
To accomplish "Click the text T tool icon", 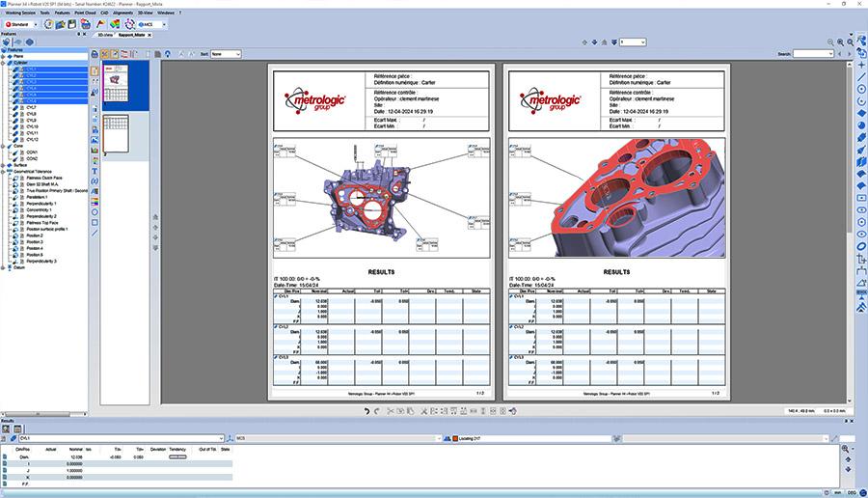I will click(x=95, y=172).
